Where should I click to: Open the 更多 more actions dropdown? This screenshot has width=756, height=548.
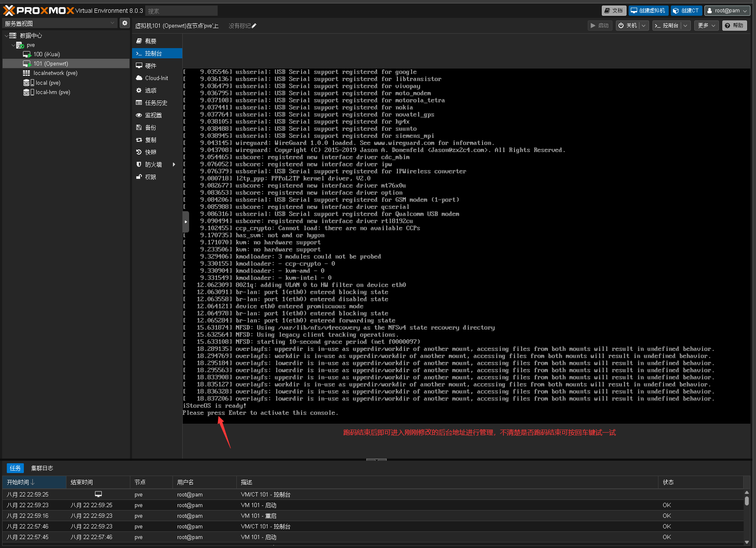706,26
